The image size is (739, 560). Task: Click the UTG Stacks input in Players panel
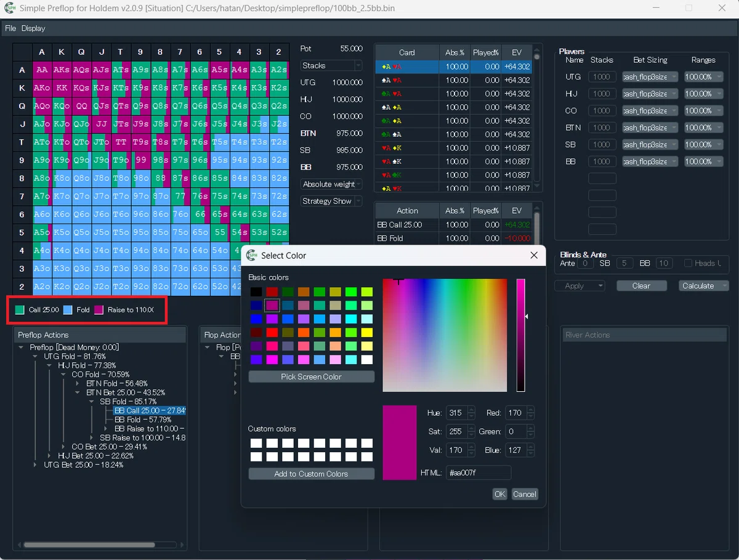(x=602, y=77)
